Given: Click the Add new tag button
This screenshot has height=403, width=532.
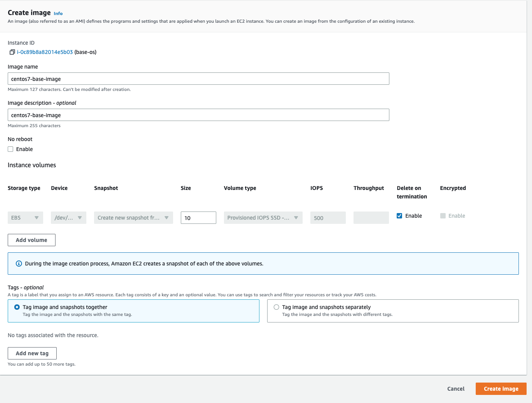Looking at the screenshot, I should [x=32, y=353].
